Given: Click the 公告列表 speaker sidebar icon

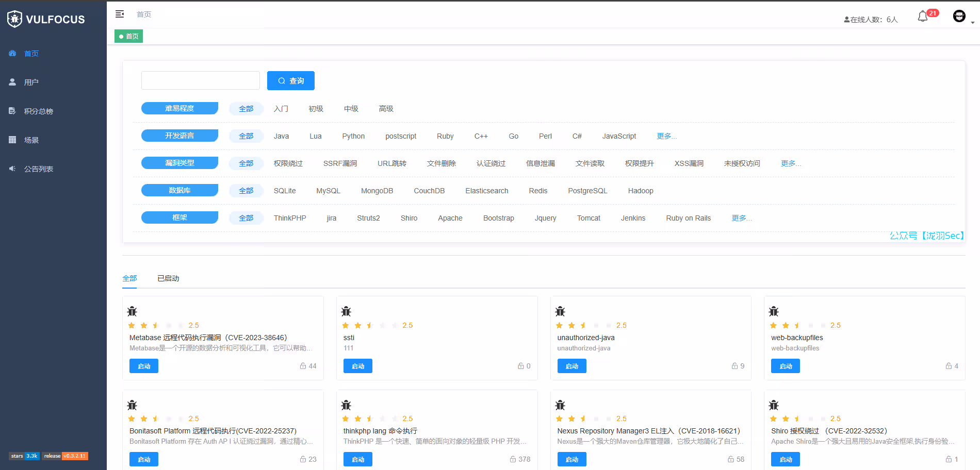Looking at the screenshot, I should [12, 169].
